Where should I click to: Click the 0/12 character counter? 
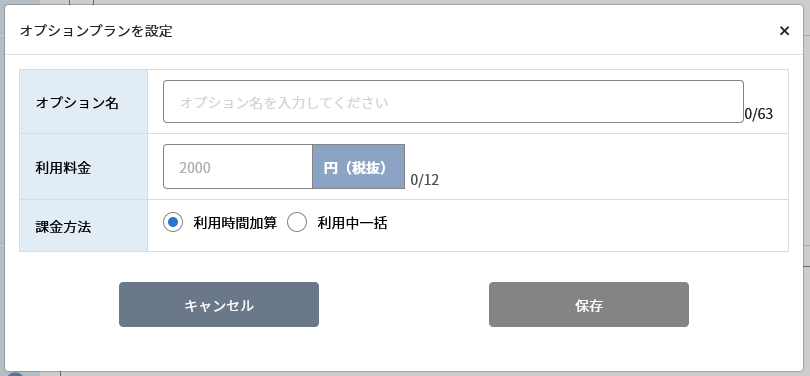(x=425, y=180)
